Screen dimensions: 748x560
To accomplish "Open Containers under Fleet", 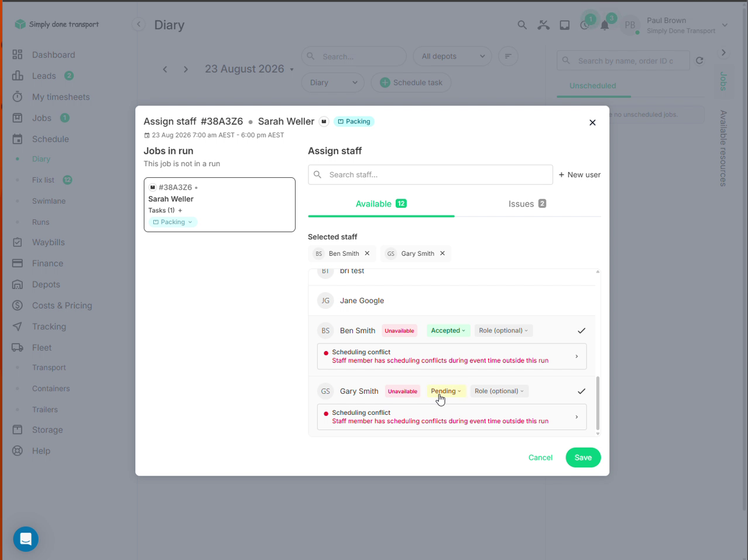I will [x=51, y=389].
